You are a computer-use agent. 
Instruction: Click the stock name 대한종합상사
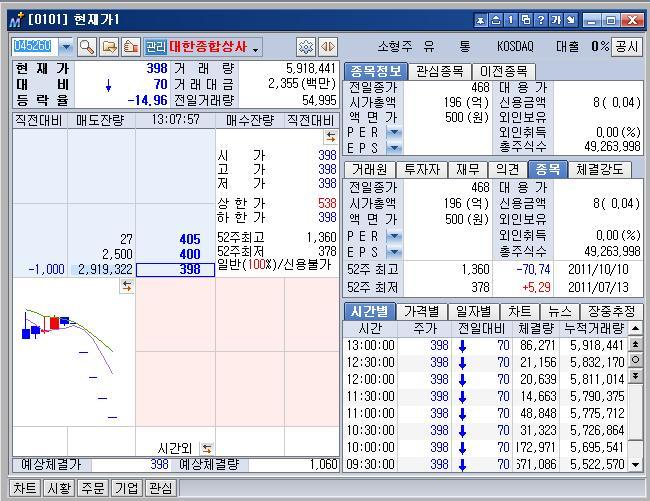(x=208, y=46)
